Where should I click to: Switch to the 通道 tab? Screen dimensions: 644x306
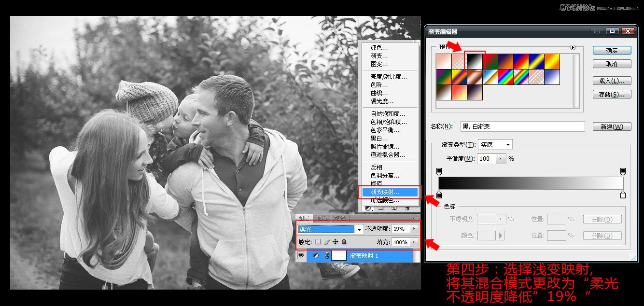[322, 218]
